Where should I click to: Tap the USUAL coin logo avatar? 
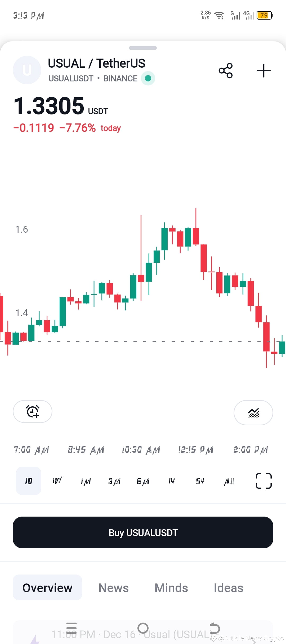tap(27, 70)
